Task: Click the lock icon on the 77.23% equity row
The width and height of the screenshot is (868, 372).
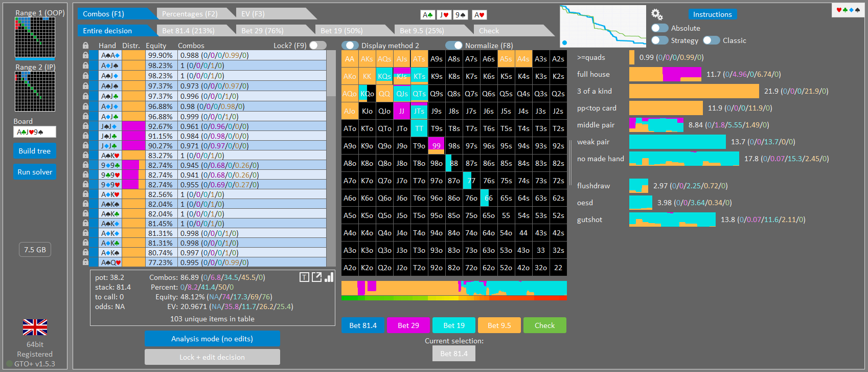Action: pyautogui.click(x=85, y=262)
